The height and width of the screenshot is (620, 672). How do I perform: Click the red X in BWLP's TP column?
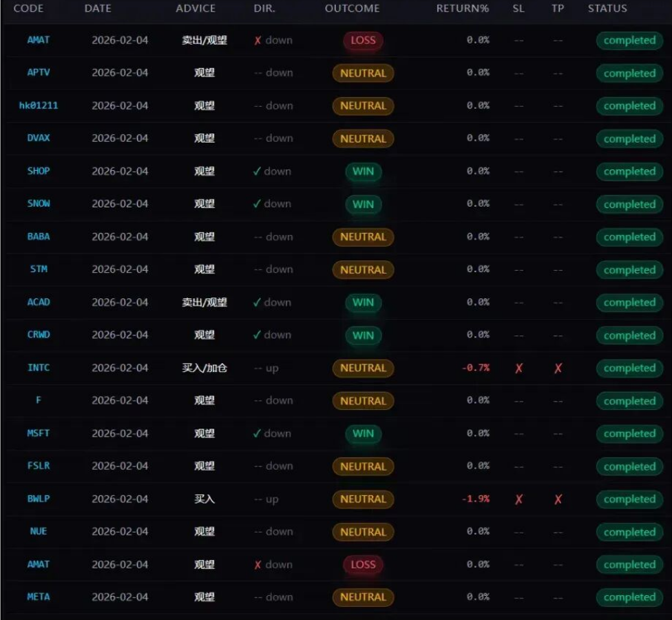click(x=558, y=499)
